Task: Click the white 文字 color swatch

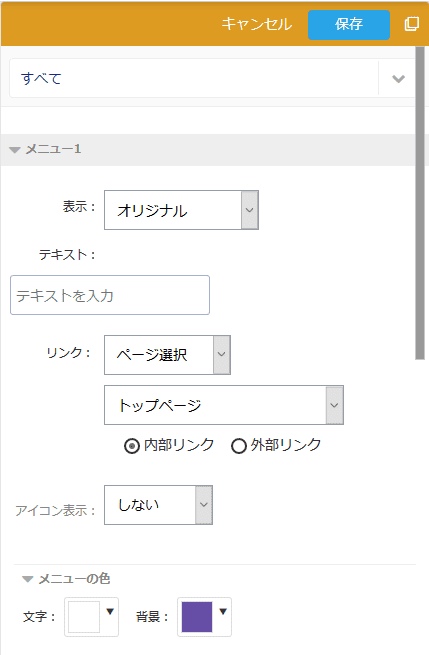Action: [x=84, y=617]
